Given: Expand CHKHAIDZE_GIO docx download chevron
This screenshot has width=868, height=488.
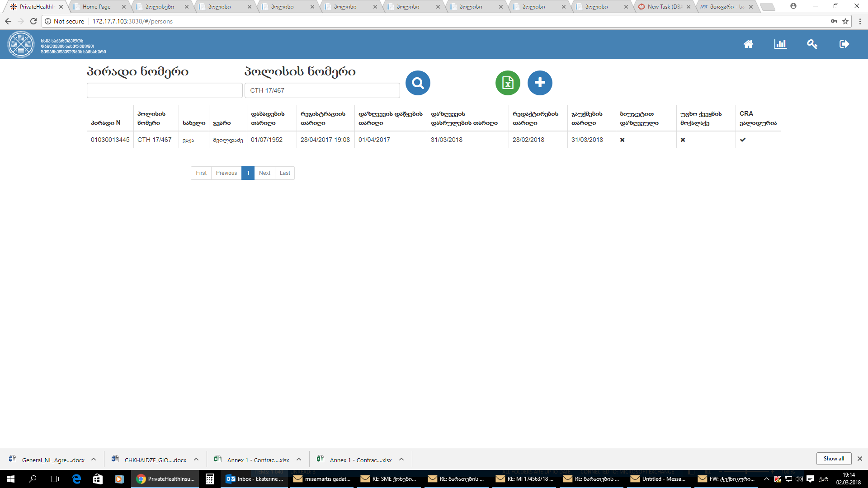Looking at the screenshot, I should [x=196, y=460].
